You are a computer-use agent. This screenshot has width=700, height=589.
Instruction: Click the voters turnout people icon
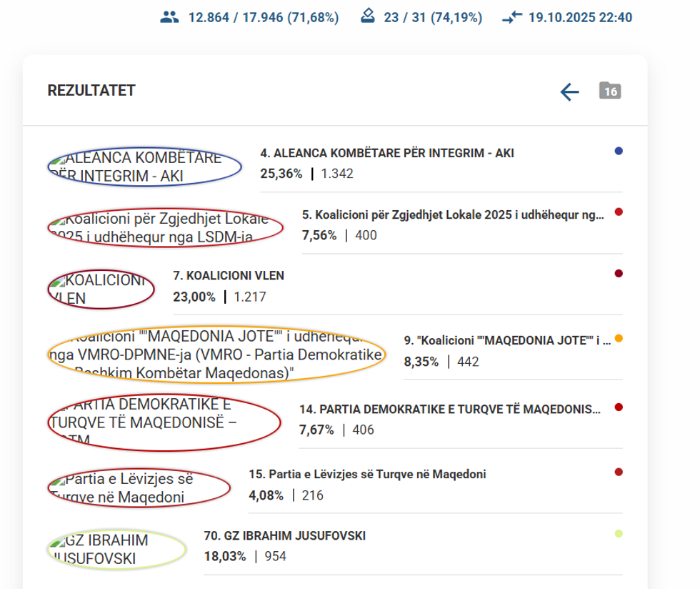[x=169, y=17]
